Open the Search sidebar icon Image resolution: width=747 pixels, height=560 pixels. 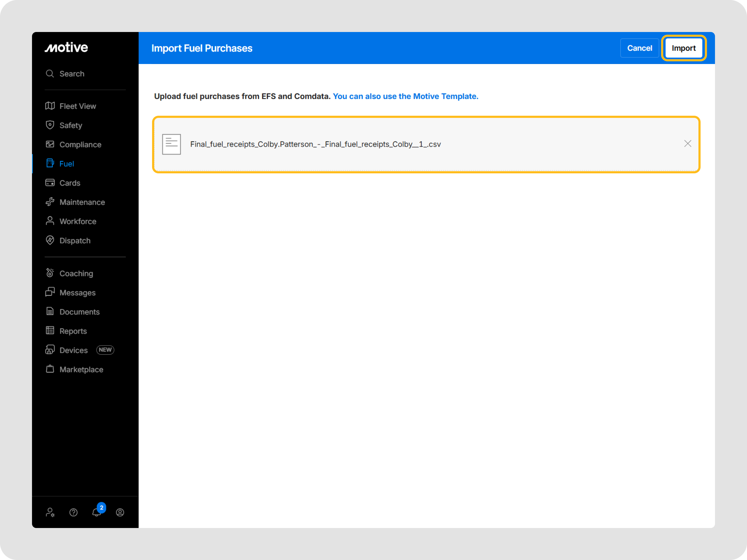tap(50, 74)
